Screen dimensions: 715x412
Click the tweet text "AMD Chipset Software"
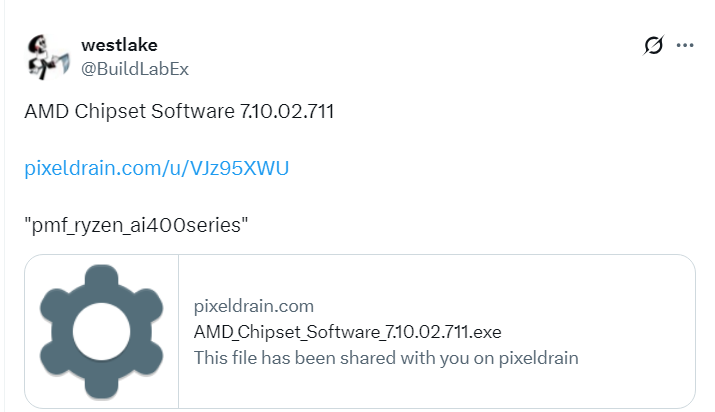click(x=130, y=110)
